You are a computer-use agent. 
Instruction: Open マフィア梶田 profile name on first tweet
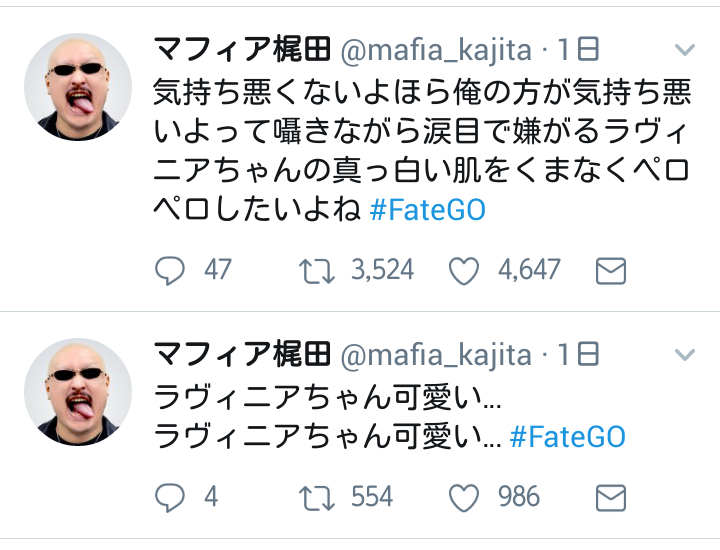pyautogui.click(x=241, y=48)
